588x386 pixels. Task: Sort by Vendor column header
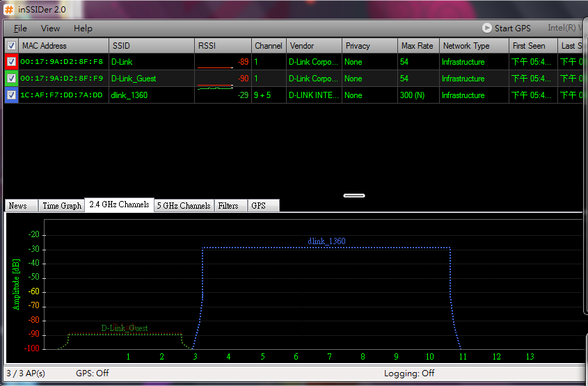click(x=314, y=46)
